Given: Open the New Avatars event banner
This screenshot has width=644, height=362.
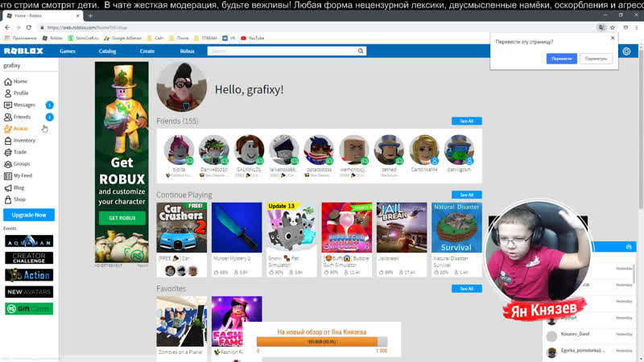Looking at the screenshot, I should (29, 292).
